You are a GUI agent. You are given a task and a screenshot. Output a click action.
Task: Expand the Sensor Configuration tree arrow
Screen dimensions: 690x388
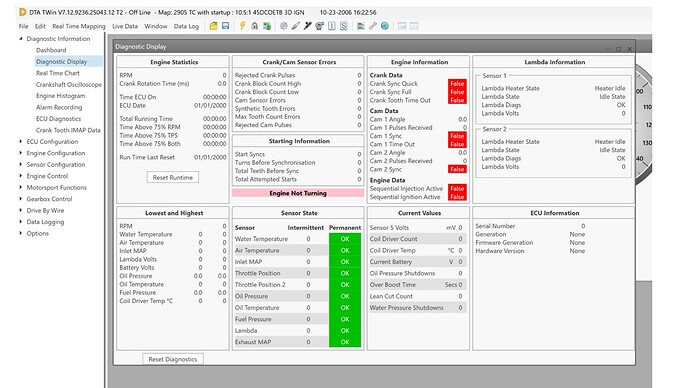(21, 165)
